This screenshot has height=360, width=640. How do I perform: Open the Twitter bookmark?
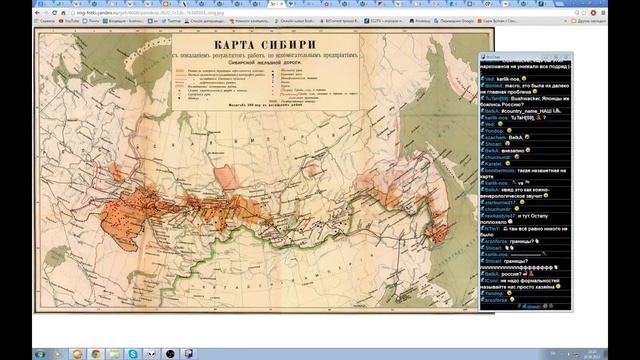(171, 21)
